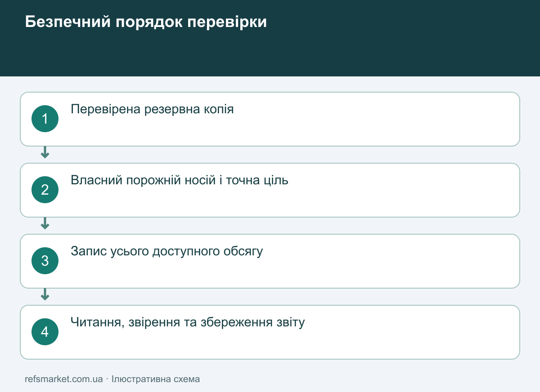Click the green circle badge numbered 3

[45, 261]
